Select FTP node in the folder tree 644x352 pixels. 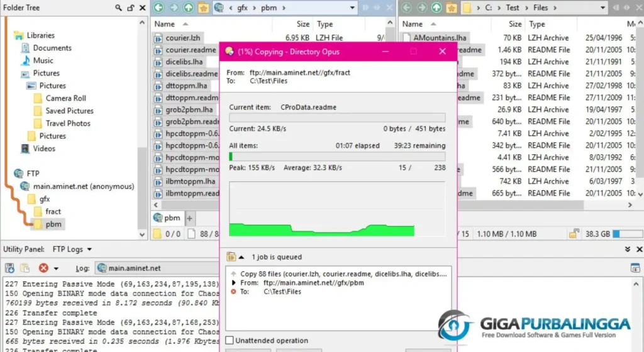(33, 174)
